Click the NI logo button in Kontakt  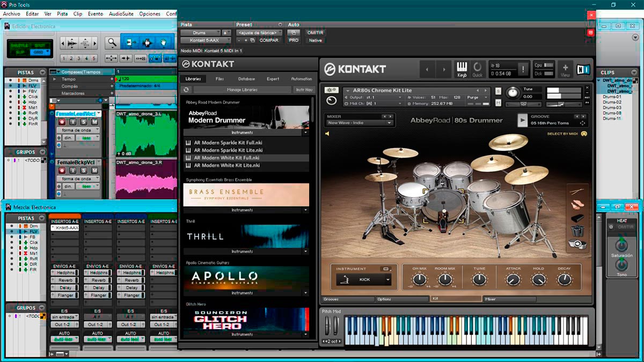point(583,69)
